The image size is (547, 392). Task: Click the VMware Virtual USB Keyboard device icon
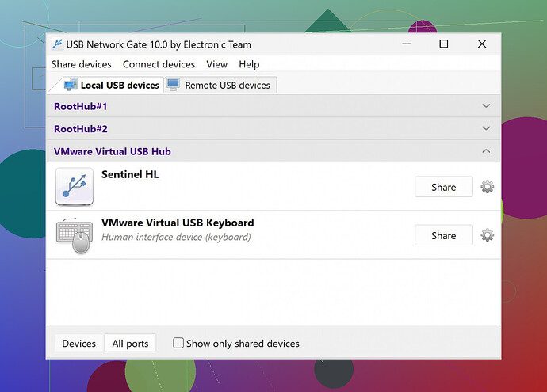pyautogui.click(x=75, y=235)
